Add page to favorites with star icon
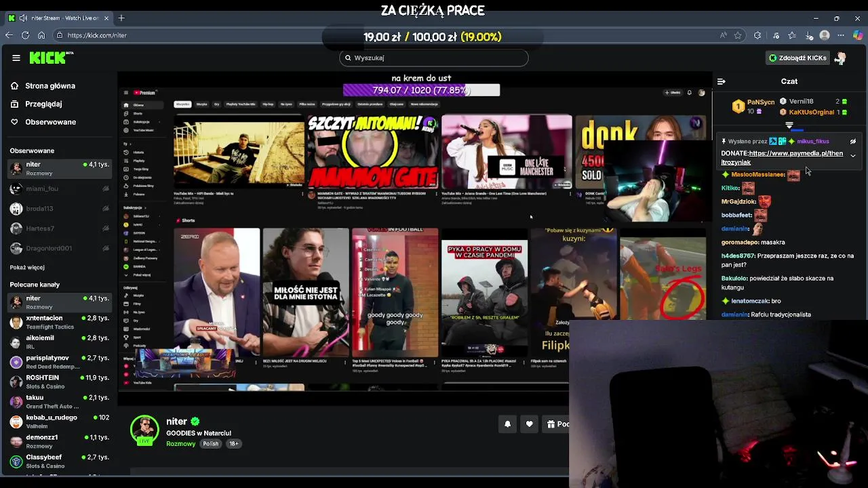This screenshot has width=868, height=488. click(738, 35)
